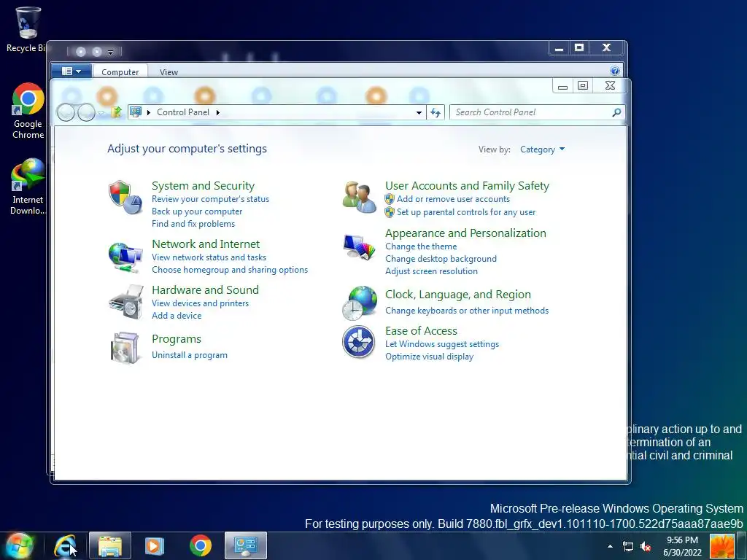Open the Ease of Access icon

pyautogui.click(x=359, y=342)
